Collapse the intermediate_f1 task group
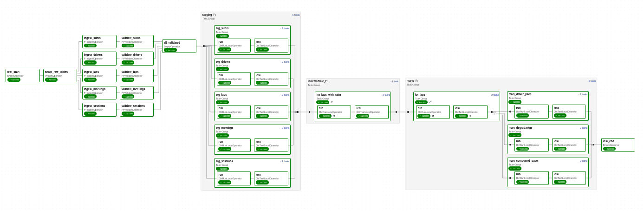The height and width of the screenshot is (211, 644). (395, 81)
